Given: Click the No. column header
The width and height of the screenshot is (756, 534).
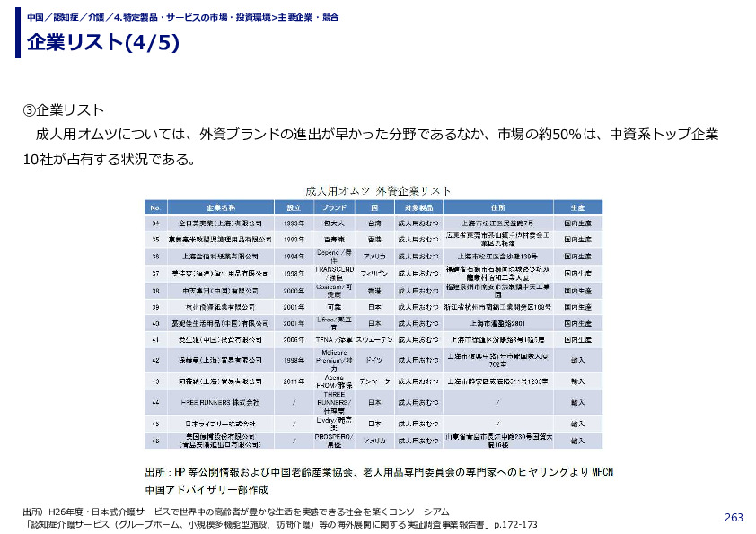Looking at the screenshot, I should (x=155, y=207).
